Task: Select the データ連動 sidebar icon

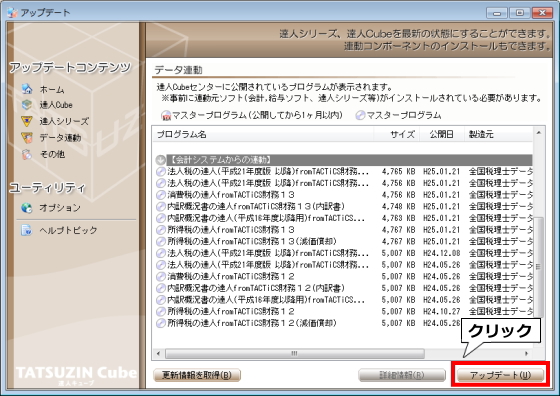Action: [27, 137]
